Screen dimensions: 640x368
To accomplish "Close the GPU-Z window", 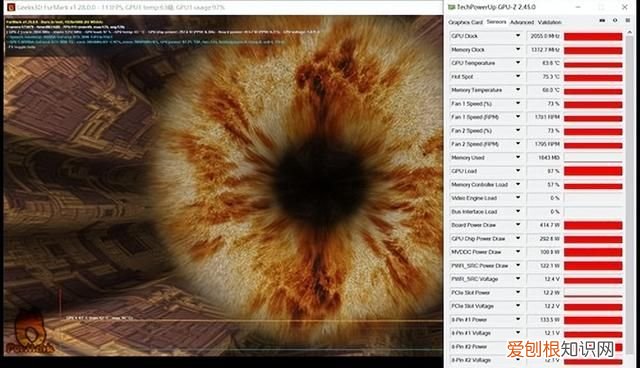I will 625,7.
